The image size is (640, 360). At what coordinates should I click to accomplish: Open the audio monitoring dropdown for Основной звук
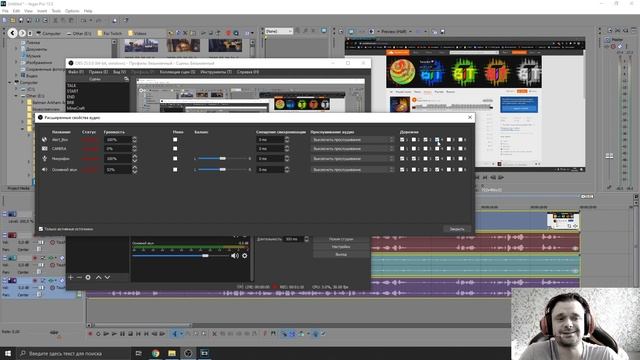pyautogui.click(x=353, y=169)
